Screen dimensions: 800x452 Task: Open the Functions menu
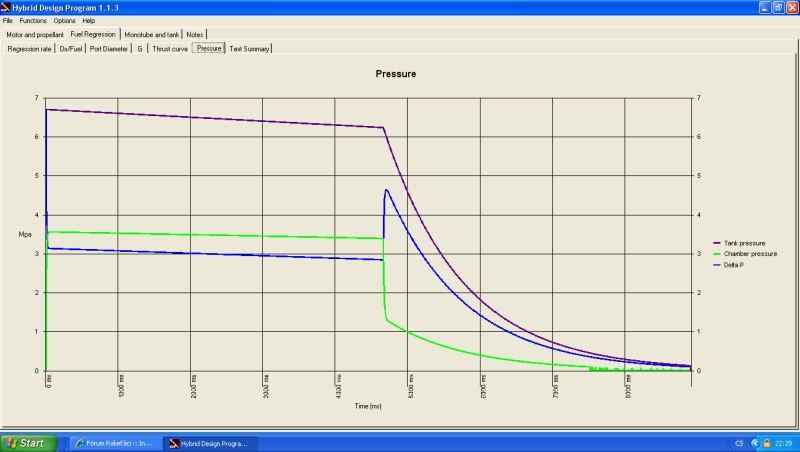pos(33,20)
